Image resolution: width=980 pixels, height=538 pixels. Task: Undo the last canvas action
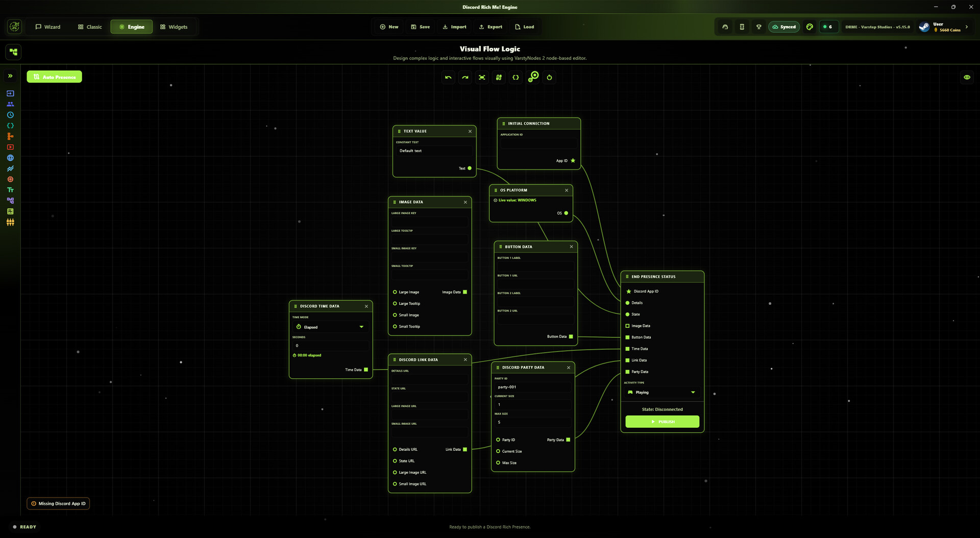pyautogui.click(x=448, y=78)
